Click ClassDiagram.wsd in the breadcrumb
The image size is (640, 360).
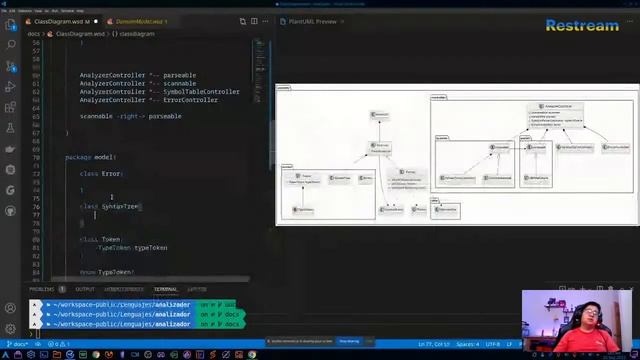pyautogui.click(x=80, y=34)
